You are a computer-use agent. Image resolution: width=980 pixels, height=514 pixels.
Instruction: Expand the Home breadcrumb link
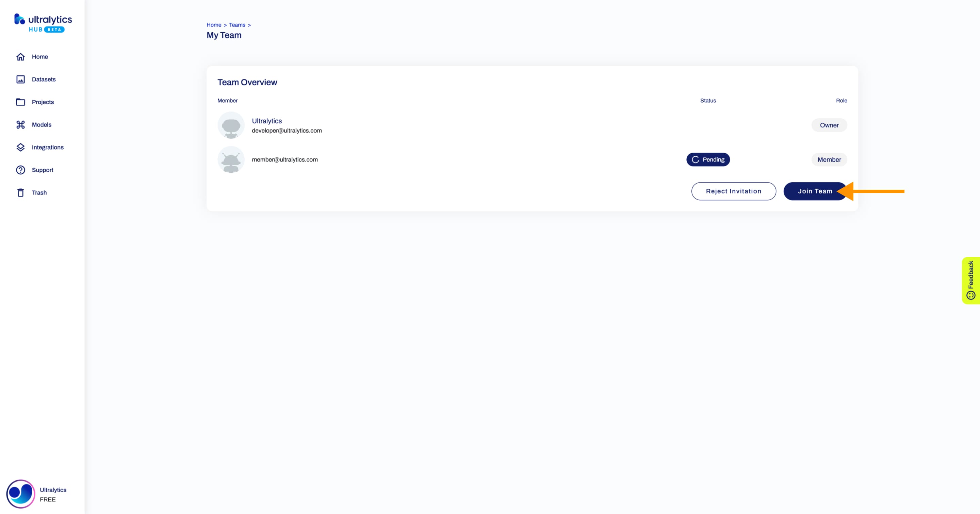pyautogui.click(x=214, y=24)
